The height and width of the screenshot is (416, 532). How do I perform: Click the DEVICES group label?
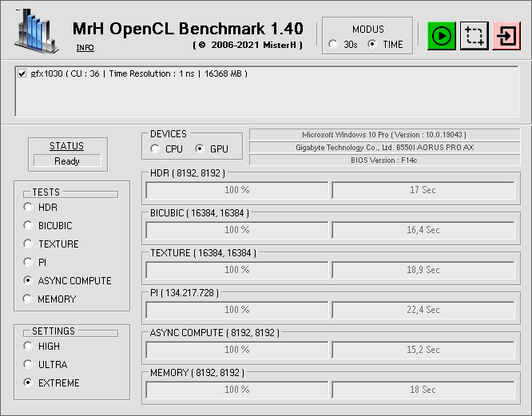pyautogui.click(x=169, y=134)
